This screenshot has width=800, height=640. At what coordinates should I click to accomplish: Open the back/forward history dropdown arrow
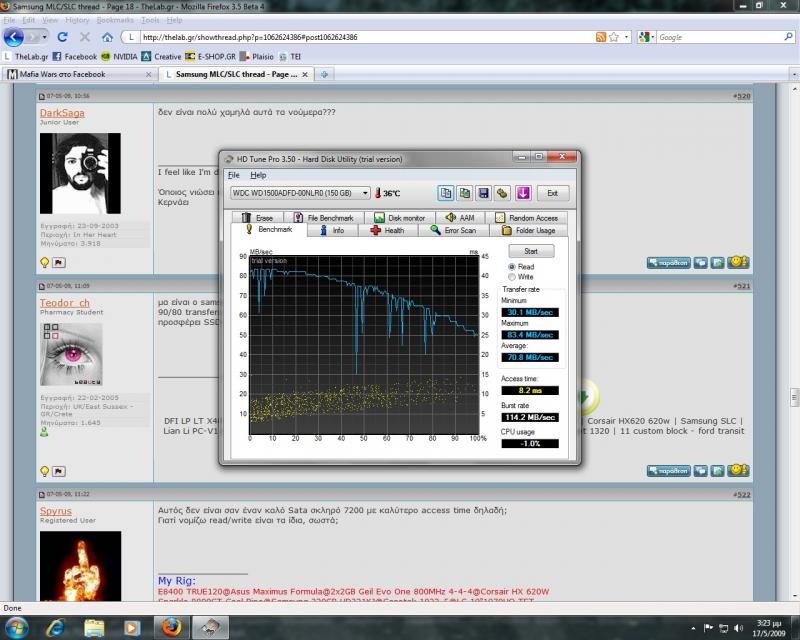click(45, 37)
